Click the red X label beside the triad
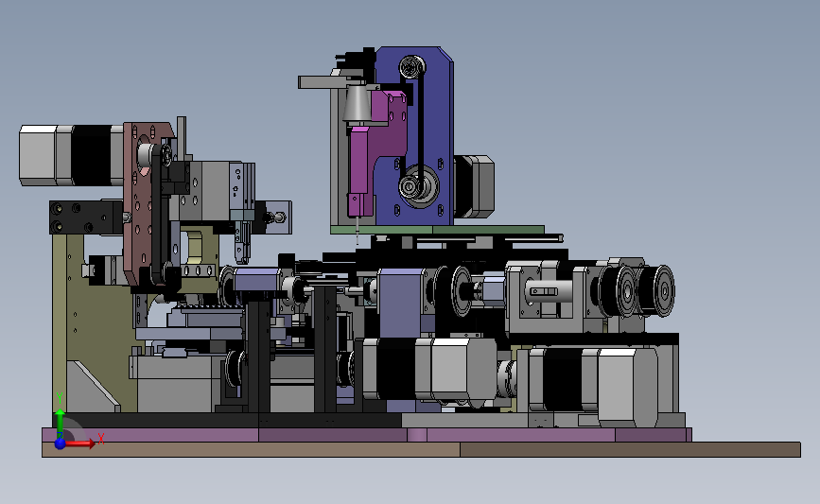The image size is (820, 504). point(101,439)
